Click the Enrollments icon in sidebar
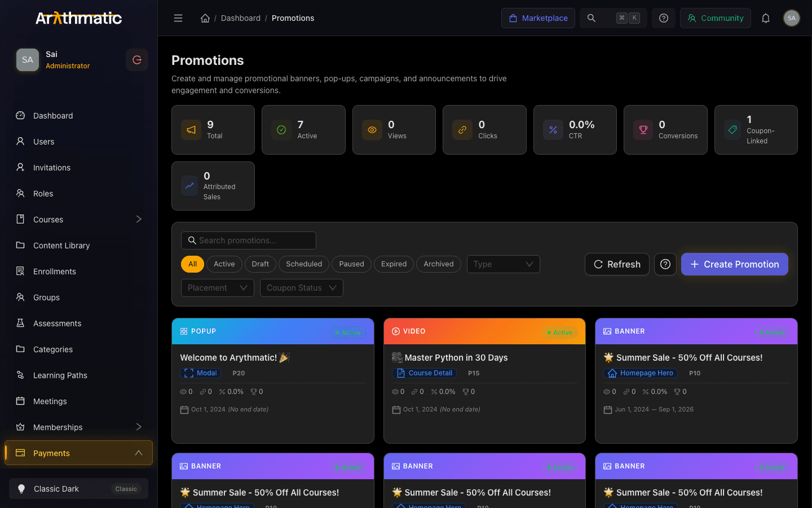 click(20, 271)
